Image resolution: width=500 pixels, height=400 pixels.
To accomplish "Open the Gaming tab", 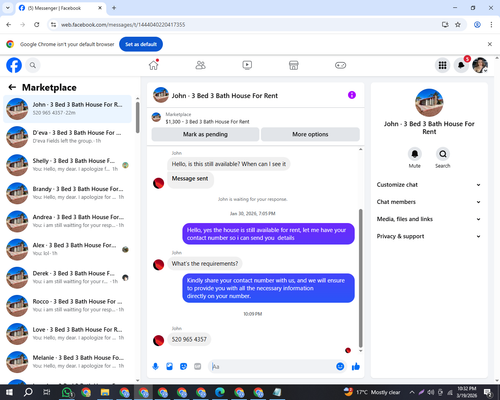I will click(340, 65).
